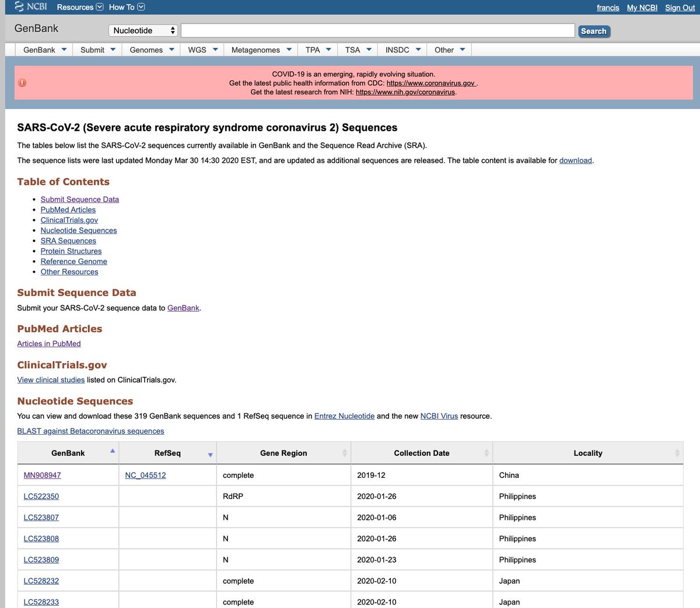Jump to ClinicalTrials.gov in contents
700x608 pixels.
click(x=69, y=220)
